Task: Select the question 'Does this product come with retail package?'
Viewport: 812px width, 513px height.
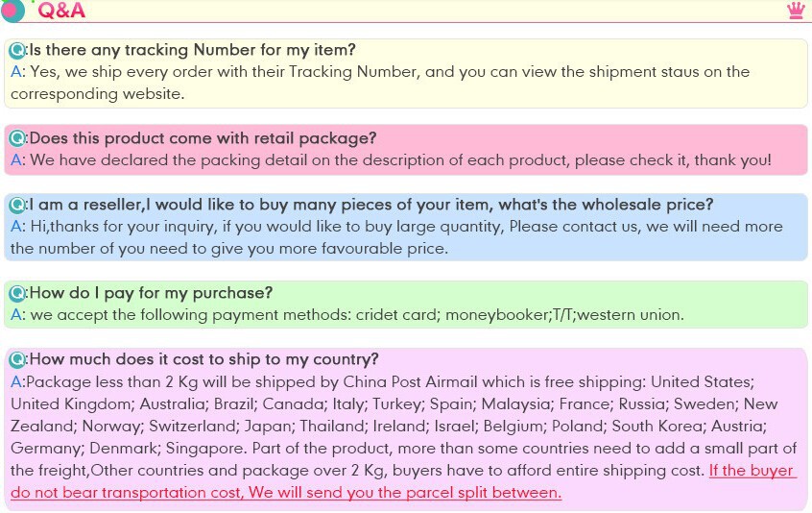Action: point(203,138)
